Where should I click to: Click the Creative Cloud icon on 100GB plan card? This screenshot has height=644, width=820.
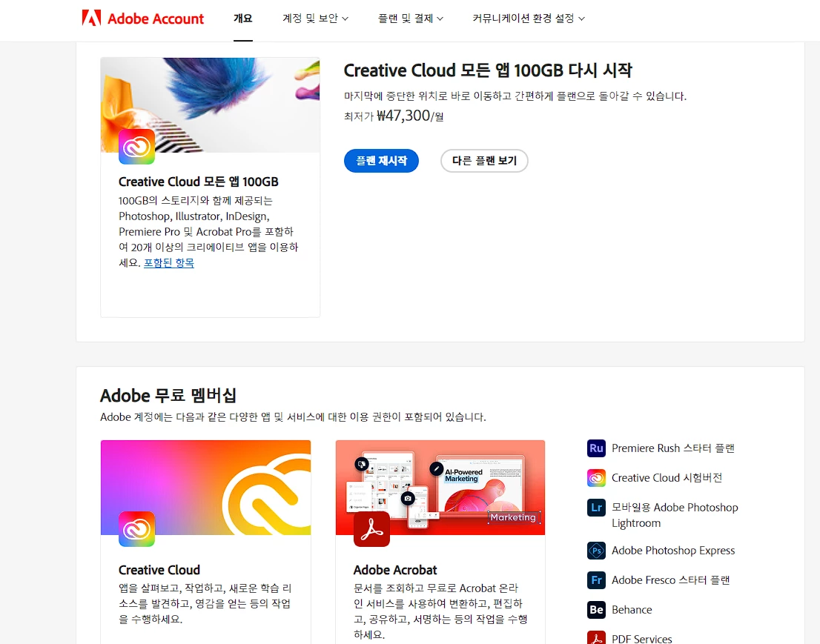[136, 147]
